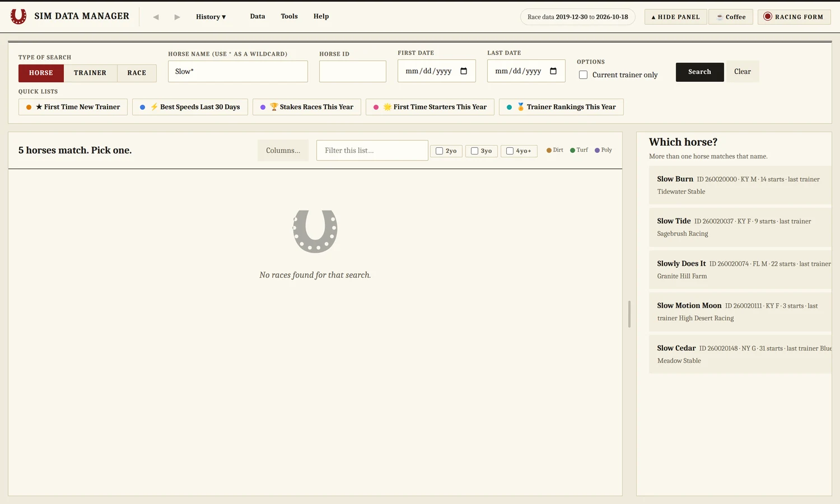Pick Slow Cedar from matches
This screenshot has height=504, width=840.
point(740,354)
